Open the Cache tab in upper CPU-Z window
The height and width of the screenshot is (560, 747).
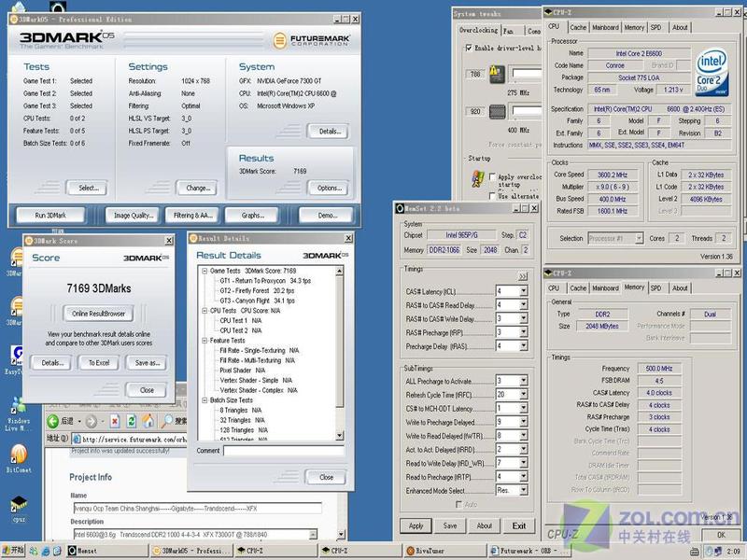click(x=578, y=28)
